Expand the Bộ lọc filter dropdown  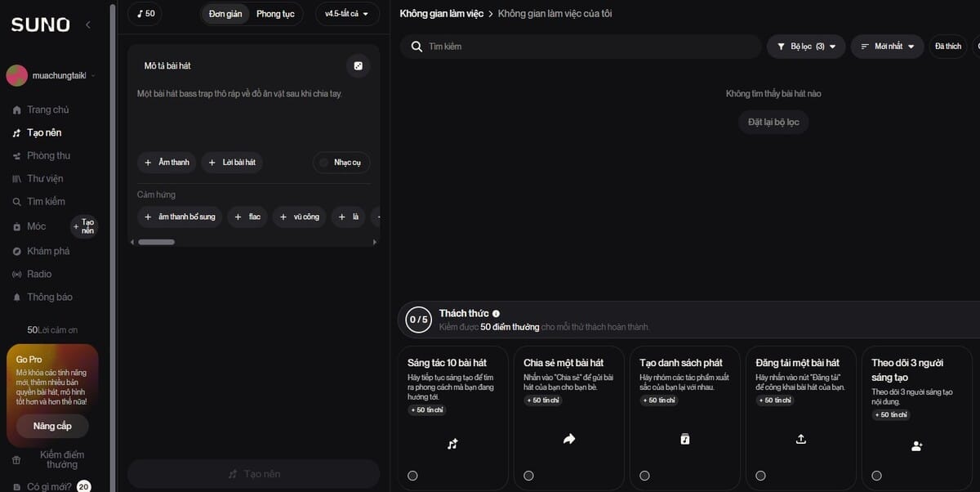pyautogui.click(x=806, y=47)
